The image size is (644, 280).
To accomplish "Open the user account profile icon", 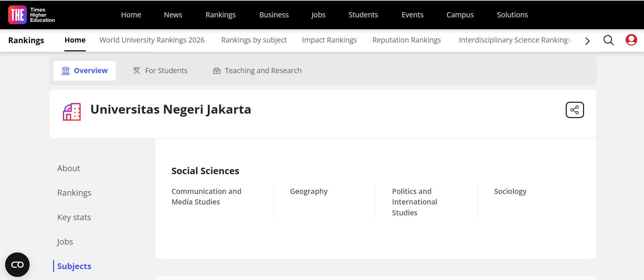I will pyautogui.click(x=631, y=40).
